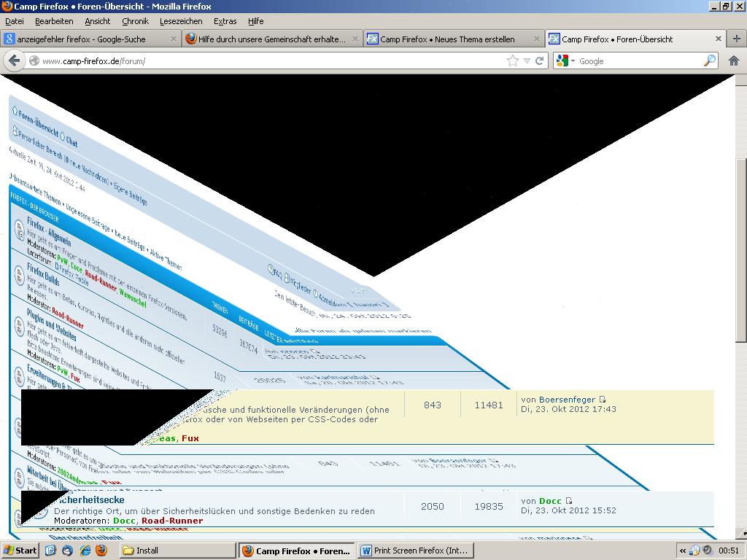Open the Hilfe menu
This screenshot has height=560, width=747.
(256, 21)
